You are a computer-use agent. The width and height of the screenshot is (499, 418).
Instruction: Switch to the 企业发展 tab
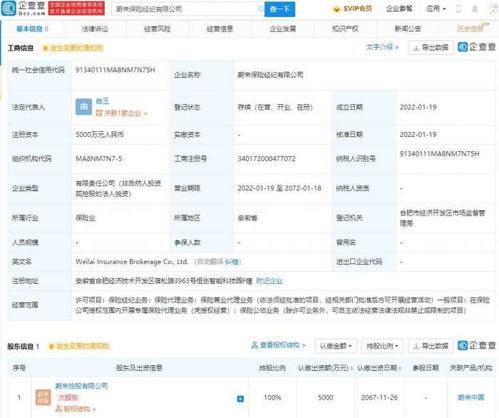[x=282, y=29]
